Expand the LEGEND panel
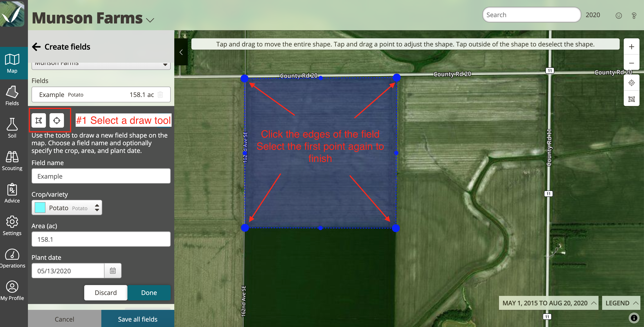The height and width of the screenshot is (327, 644). (621, 303)
